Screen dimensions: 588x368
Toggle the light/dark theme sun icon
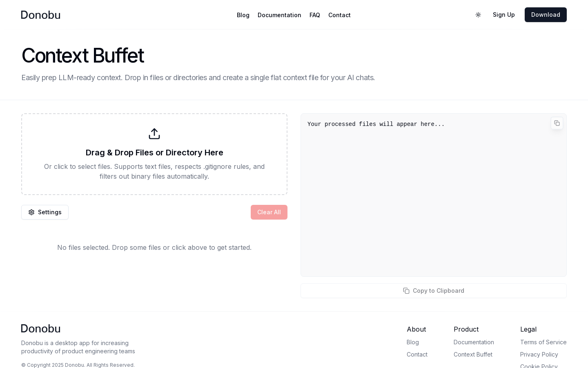pyautogui.click(x=478, y=15)
